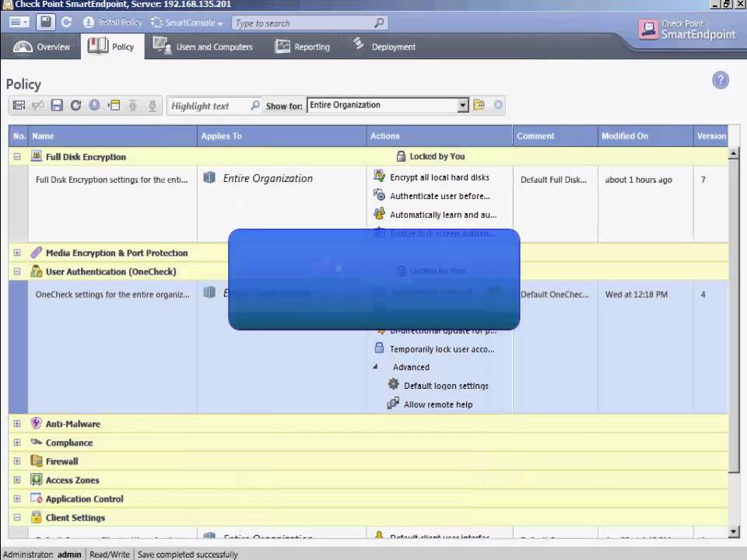The width and height of the screenshot is (747, 560).
Task: Go to the Reporting tab
Action: 303,47
